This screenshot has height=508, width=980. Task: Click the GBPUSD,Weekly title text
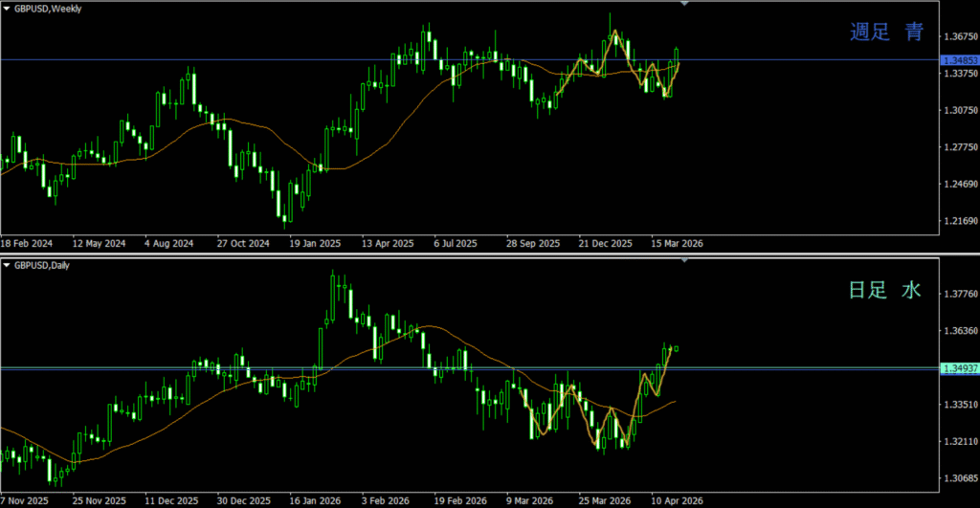(x=48, y=9)
